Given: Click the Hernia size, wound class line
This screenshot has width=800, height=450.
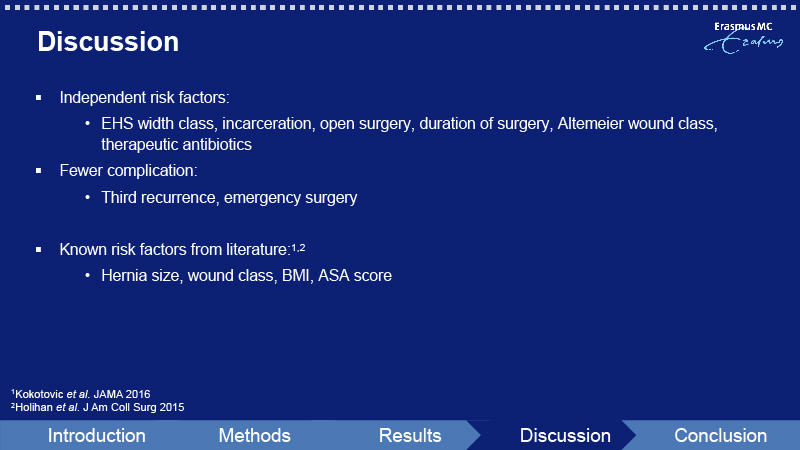Looking at the screenshot, I should point(246,276).
